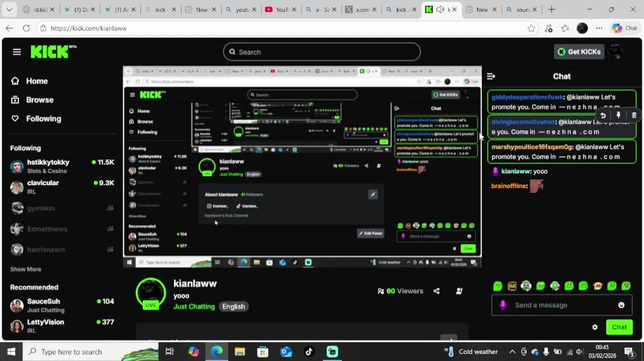Click the Get KICKs button
The height and width of the screenshot is (361, 644).
point(579,52)
